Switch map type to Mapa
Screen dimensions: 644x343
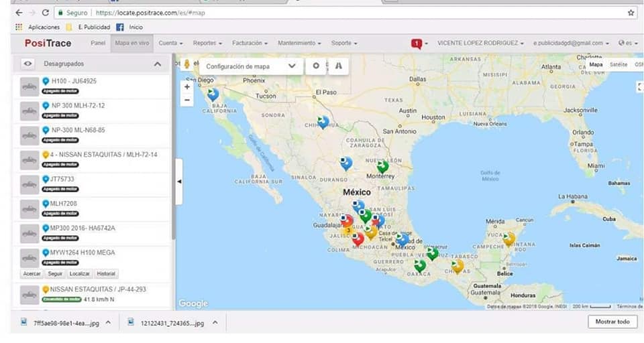[596, 64]
